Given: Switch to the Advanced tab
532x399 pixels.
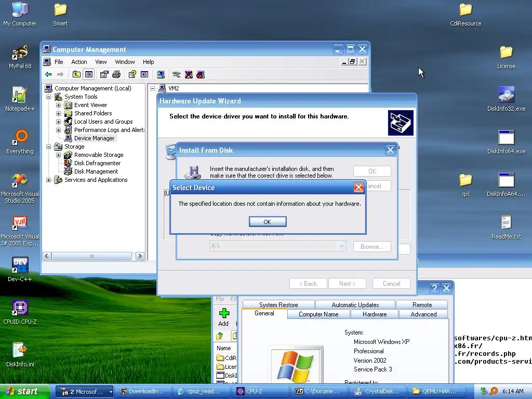Looking at the screenshot, I should [423, 314].
